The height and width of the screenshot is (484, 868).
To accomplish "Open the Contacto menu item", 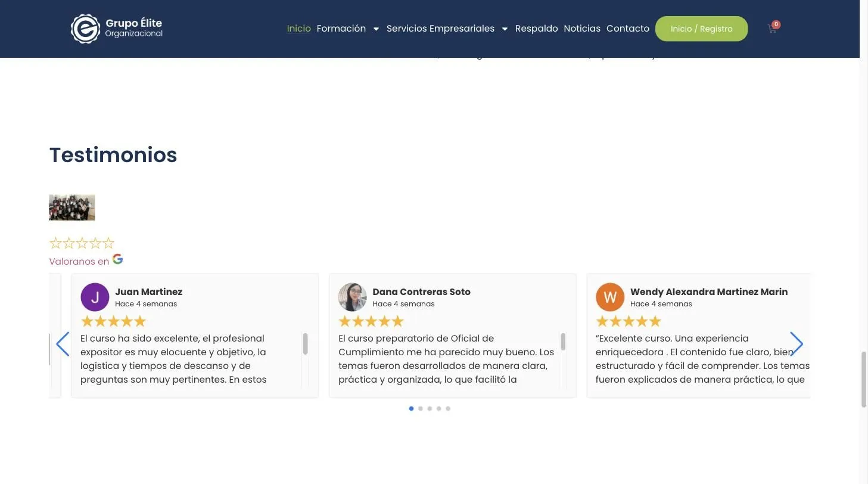I will point(628,29).
